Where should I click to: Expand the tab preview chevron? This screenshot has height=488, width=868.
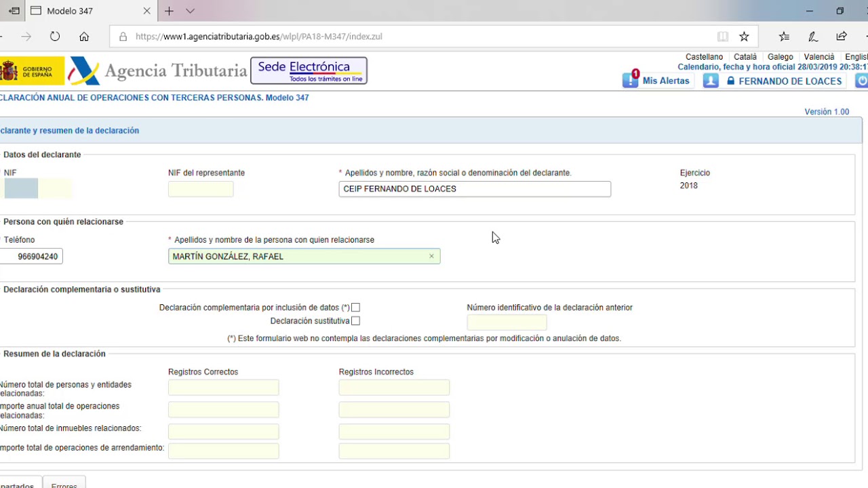click(190, 11)
